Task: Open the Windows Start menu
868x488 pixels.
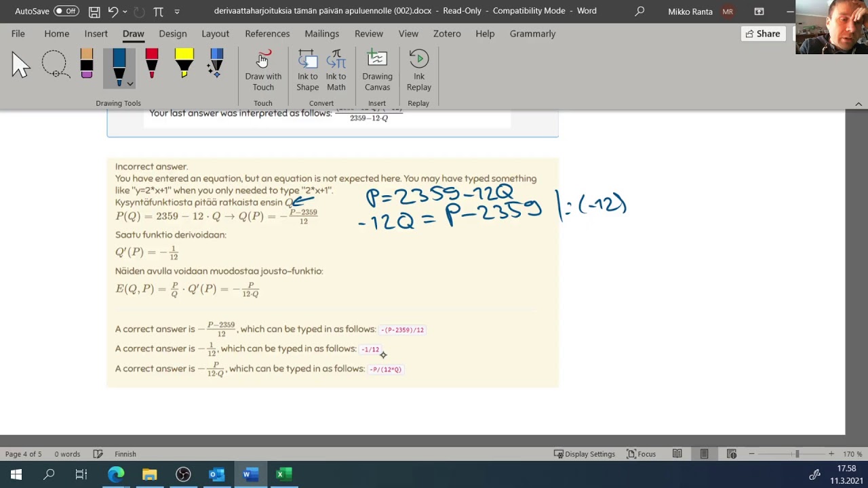Action: [x=16, y=474]
